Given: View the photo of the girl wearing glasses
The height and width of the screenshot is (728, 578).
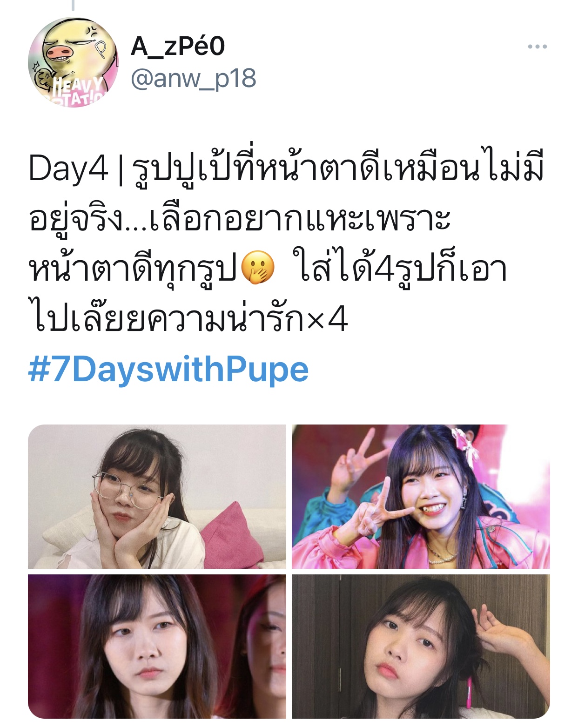Looking at the screenshot, I should pyautogui.click(x=157, y=496).
